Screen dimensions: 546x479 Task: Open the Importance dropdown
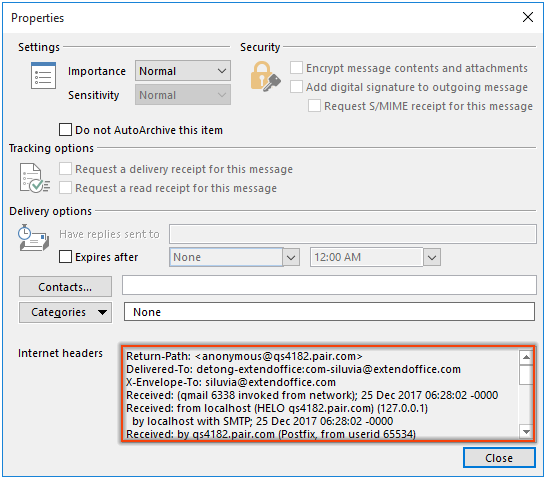coord(183,71)
